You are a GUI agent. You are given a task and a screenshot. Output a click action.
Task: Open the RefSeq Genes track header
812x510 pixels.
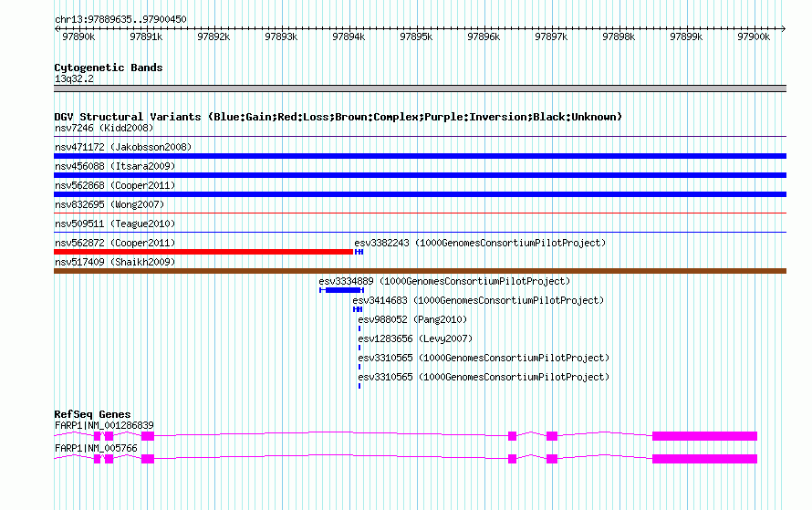92,414
